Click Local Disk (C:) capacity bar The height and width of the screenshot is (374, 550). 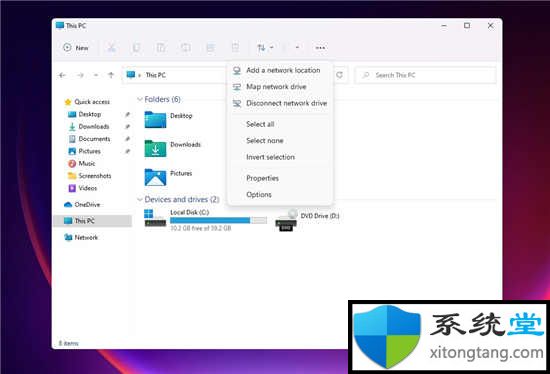[x=218, y=220]
